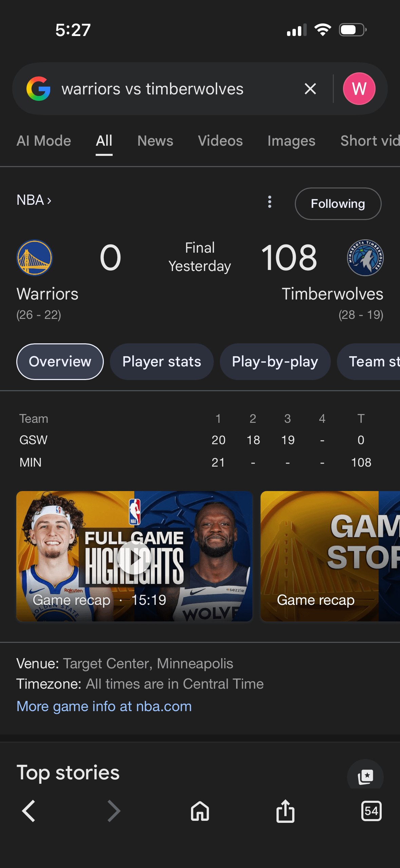The width and height of the screenshot is (400, 868).
Task: Open the share sheet icon
Action: tap(285, 811)
